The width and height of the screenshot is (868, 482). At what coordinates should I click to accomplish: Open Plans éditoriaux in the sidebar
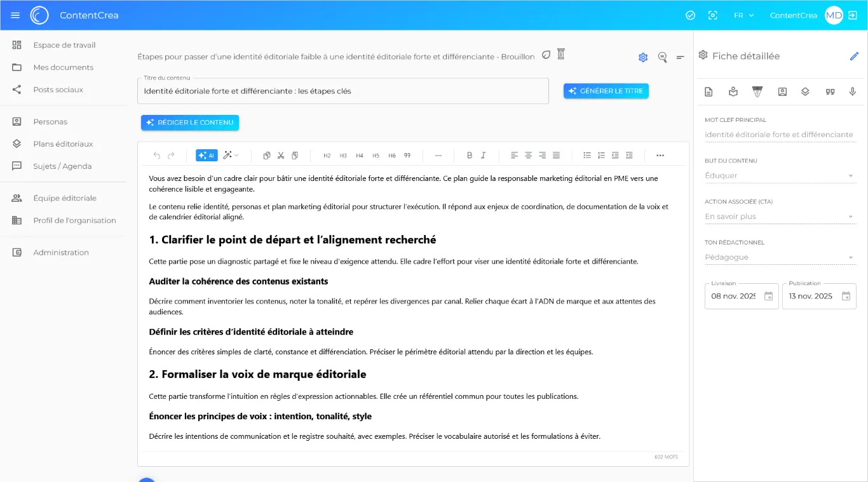pos(63,144)
